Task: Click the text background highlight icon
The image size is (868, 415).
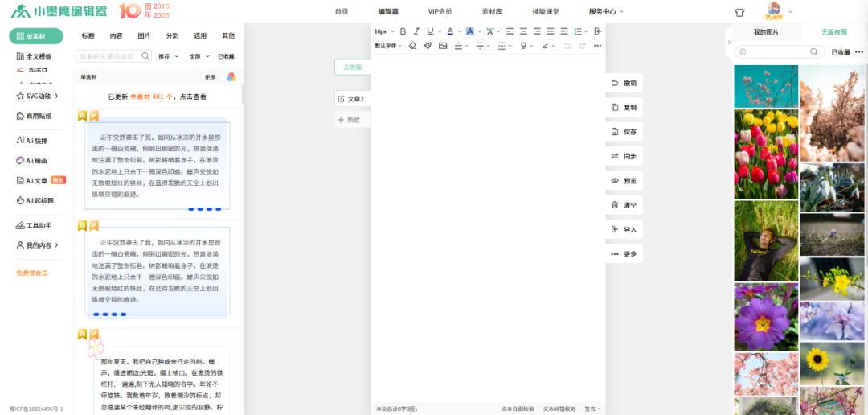Action: 470,31
